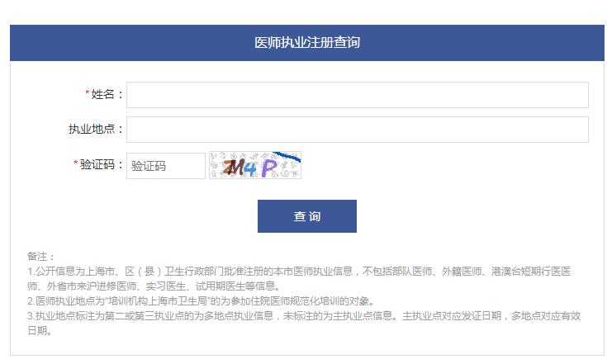The image size is (607, 364).
Task: Click the 医师执业注册查询 header title
Action: [307, 43]
